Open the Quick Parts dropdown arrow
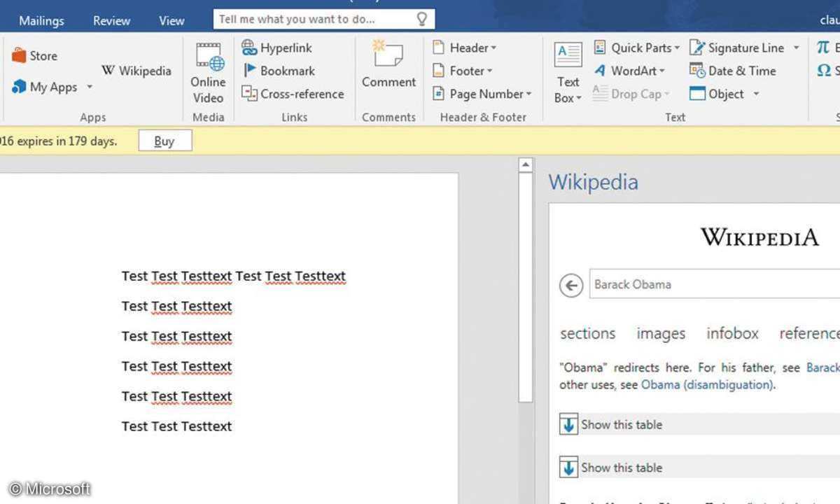 tap(677, 48)
